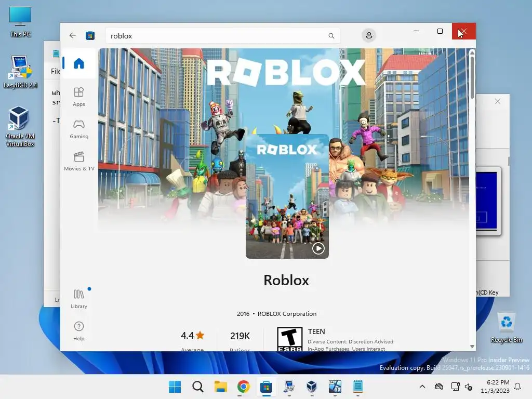Open the user account profile icon
Image resolution: width=532 pixels, height=399 pixels.
tap(369, 35)
